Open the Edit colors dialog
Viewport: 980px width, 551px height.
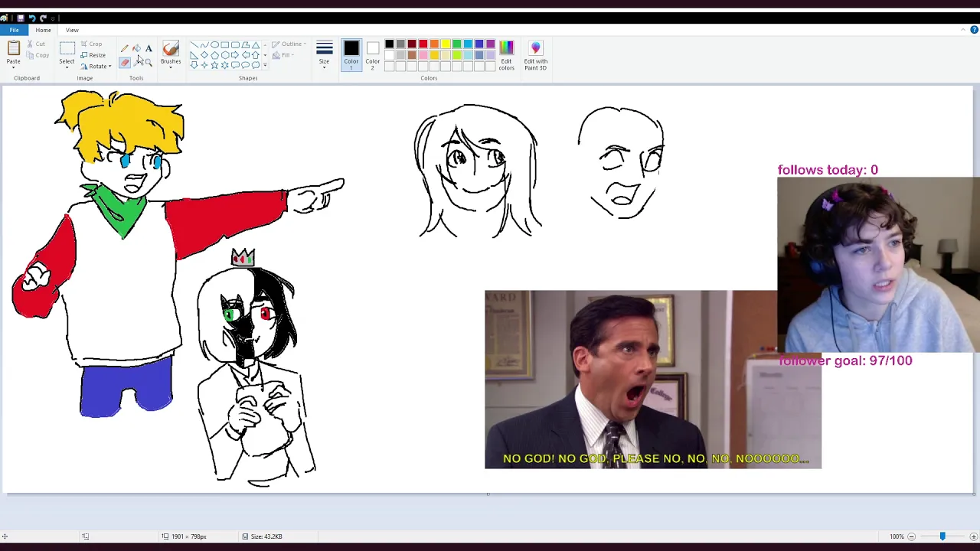(506, 56)
